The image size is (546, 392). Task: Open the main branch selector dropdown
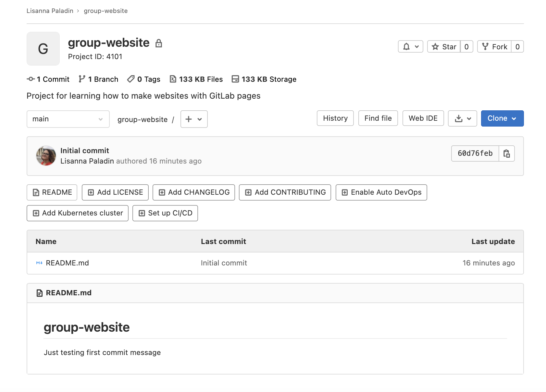(68, 119)
